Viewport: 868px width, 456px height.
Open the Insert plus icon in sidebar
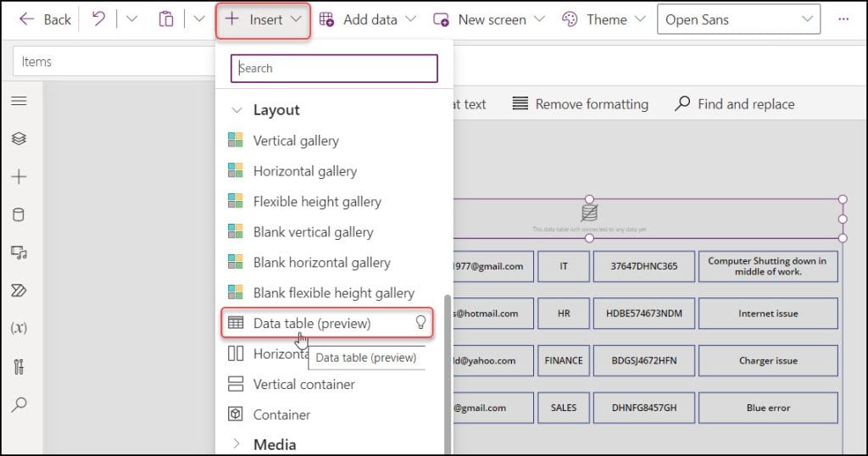19,176
